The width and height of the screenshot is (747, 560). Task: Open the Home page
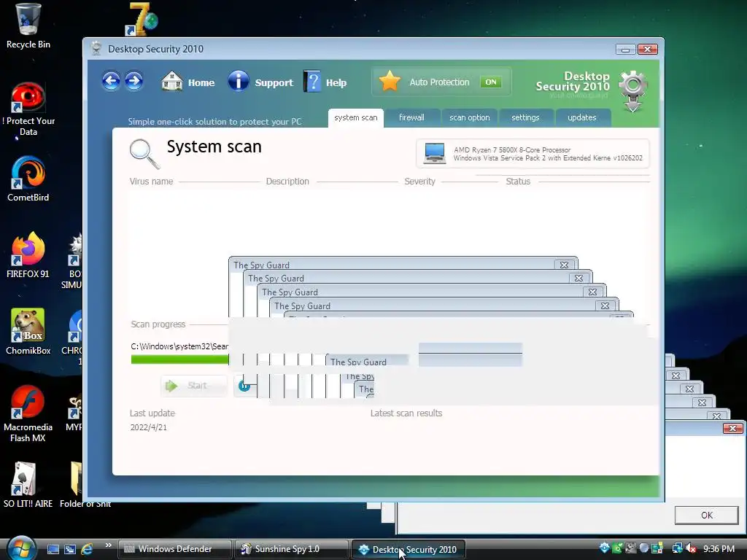click(187, 82)
